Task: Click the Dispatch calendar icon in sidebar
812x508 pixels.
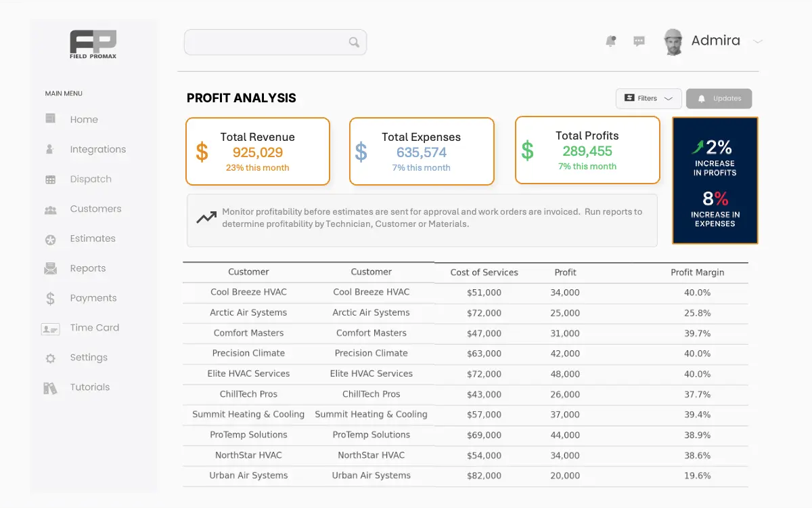Action: click(51, 179)
